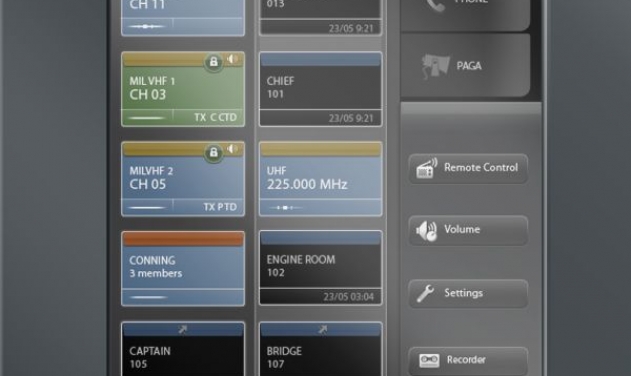Click the phone handset icon

click(436, 5)
